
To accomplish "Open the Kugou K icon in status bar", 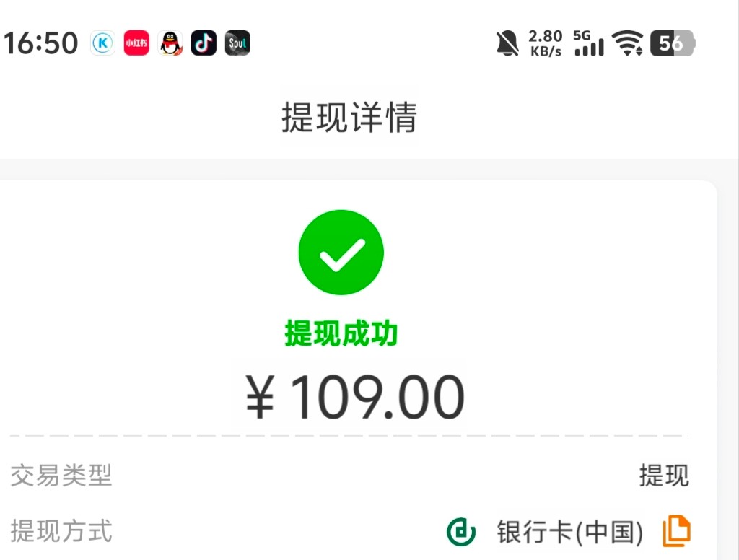I will coord(102,43).
